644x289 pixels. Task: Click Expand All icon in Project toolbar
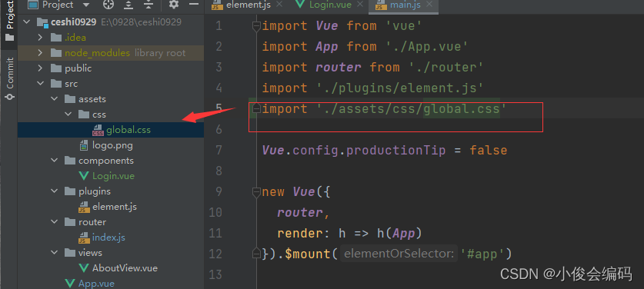pyautogui.click(x=129, y=5)
